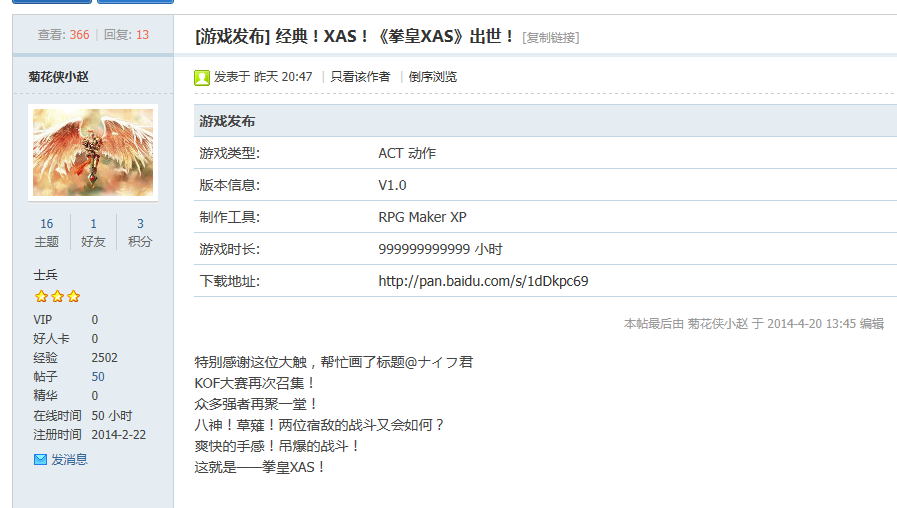897x508 pixels.
Task: Click the 下载地址 row label
Action: [229, 281]
